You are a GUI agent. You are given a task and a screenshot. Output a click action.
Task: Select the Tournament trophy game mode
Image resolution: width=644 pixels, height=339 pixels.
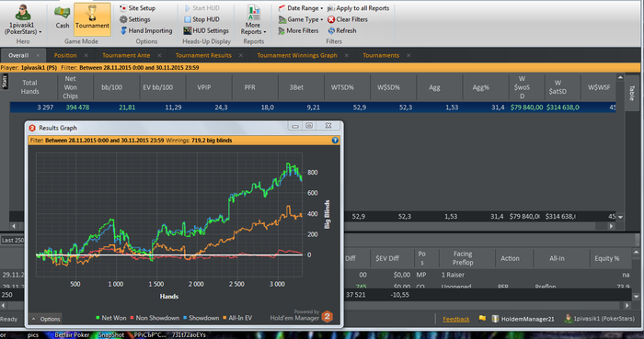point(92,19)
